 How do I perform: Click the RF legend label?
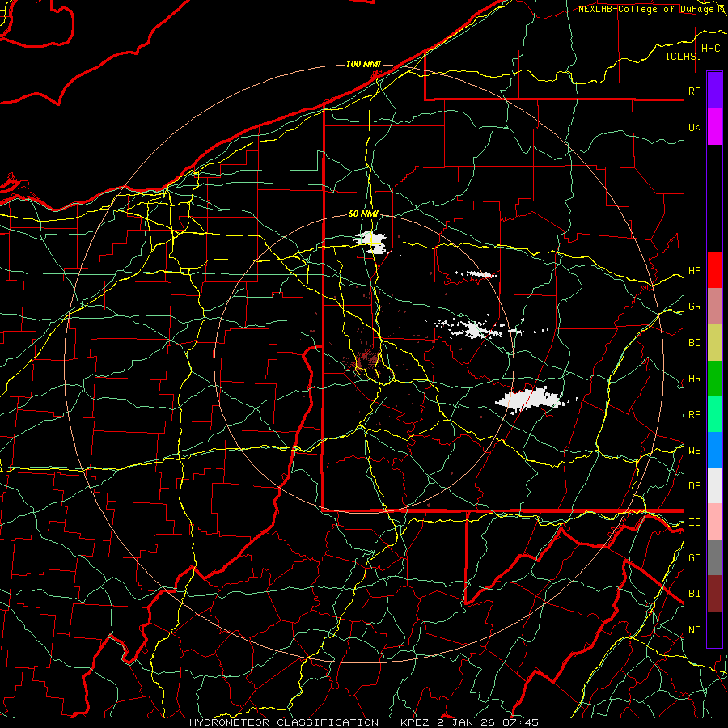click(x=694, y=91)
